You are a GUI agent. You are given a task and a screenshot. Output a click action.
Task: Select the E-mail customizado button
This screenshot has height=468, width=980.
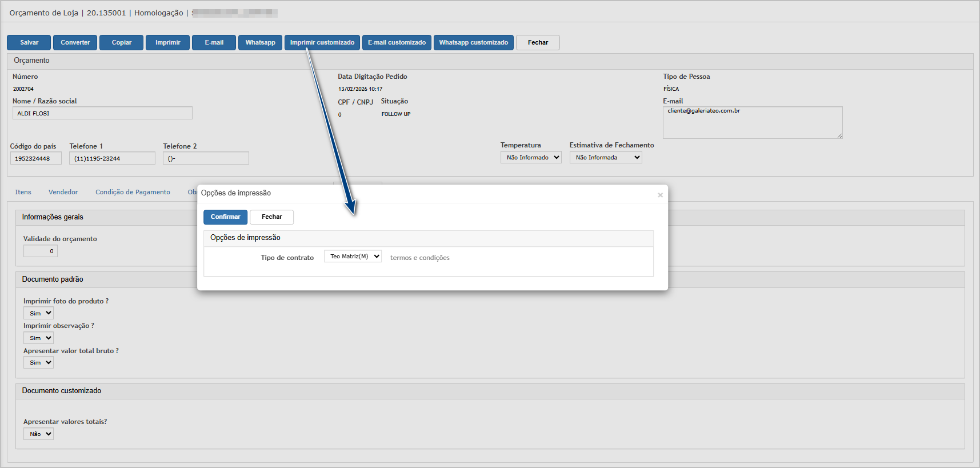coord(397,43)
